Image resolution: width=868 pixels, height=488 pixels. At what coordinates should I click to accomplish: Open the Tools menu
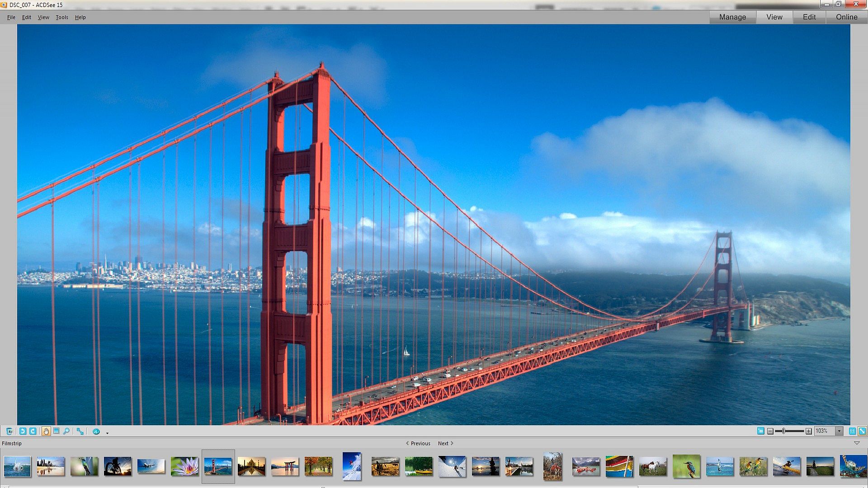(x=62, y=17)
